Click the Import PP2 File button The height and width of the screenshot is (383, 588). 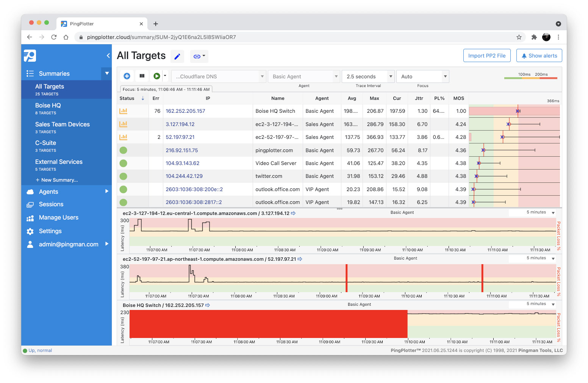click(x=487, y=56)
